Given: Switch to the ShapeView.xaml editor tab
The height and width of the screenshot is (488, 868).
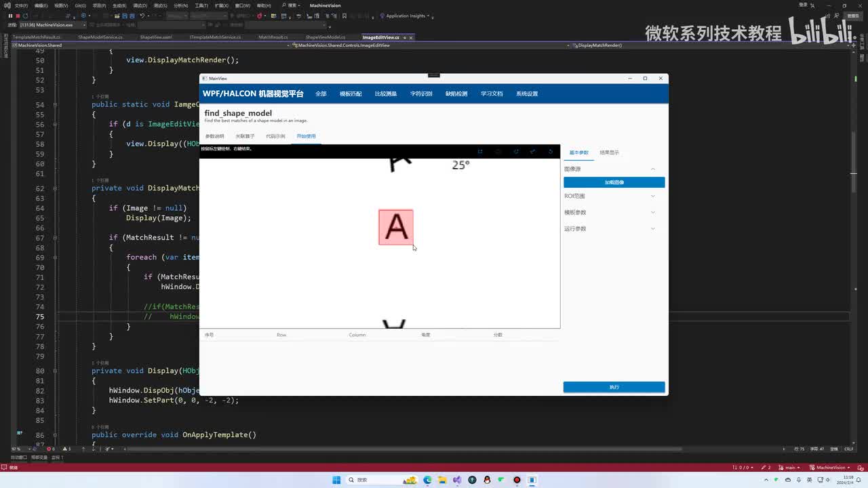Looking at the screenshot, I should [x=156, y=37].
